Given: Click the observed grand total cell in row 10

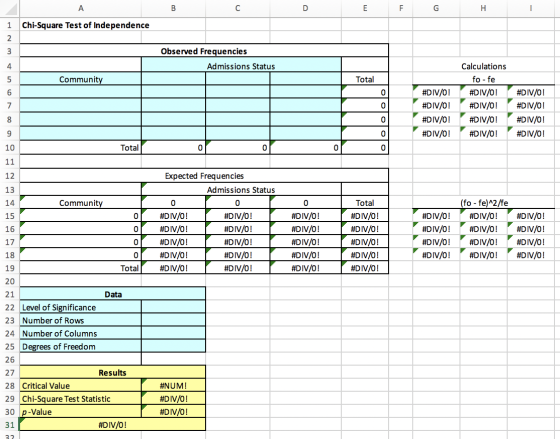Looking at the screenshot, I should pos(365,148).
